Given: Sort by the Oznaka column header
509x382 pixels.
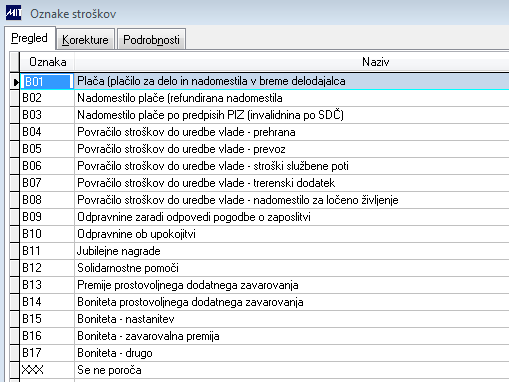Looking at the screenshot, I should 47,62.
